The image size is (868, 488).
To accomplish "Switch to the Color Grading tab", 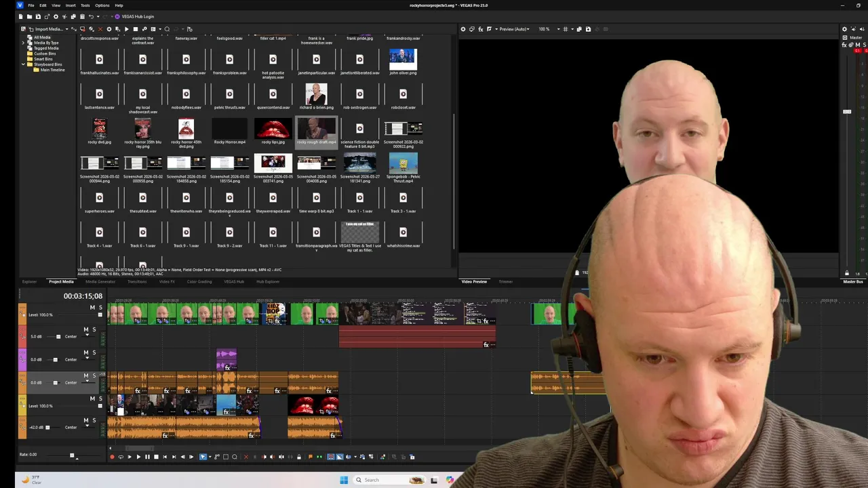I will pyautogui.click(x=199, y=281).
